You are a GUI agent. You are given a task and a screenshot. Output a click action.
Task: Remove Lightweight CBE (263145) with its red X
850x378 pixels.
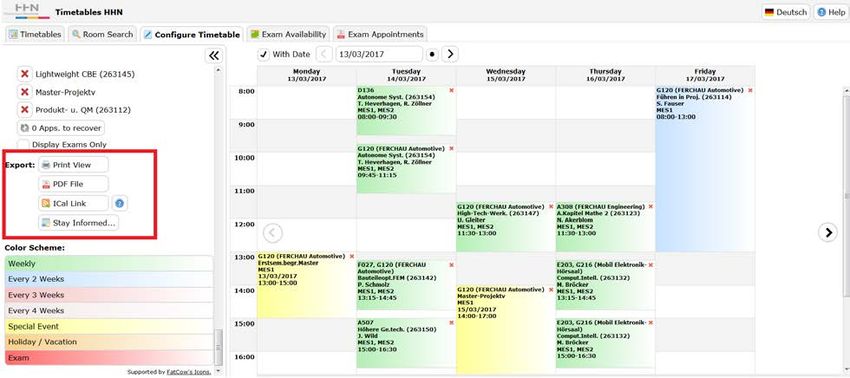(24, 74)
